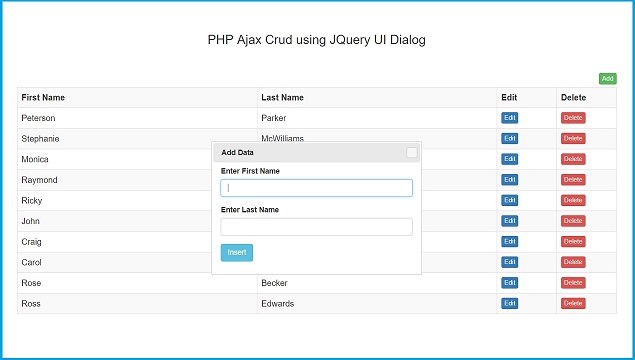Edit the Peterson row
The width and height of the screenshot is (635, 360).
click(509, 118)
